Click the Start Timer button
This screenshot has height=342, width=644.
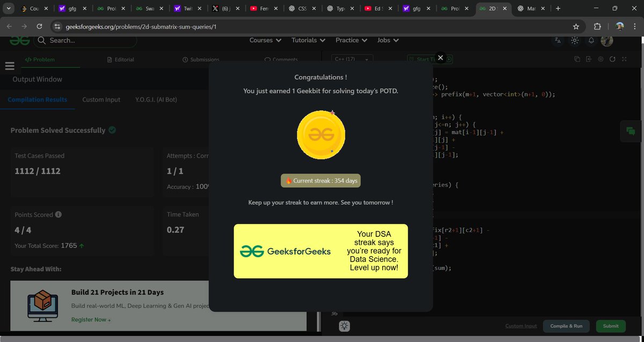(x=430, y=60)
